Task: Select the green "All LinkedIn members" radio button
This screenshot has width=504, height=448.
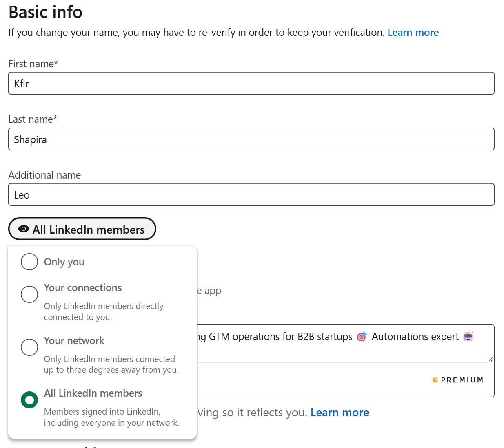Action: coord(29,400)
